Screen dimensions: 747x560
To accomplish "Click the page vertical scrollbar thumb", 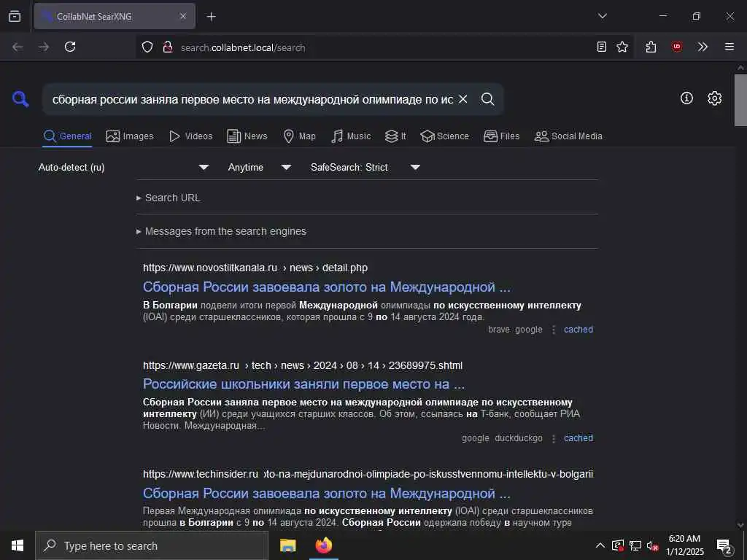I will coord(740,100).
